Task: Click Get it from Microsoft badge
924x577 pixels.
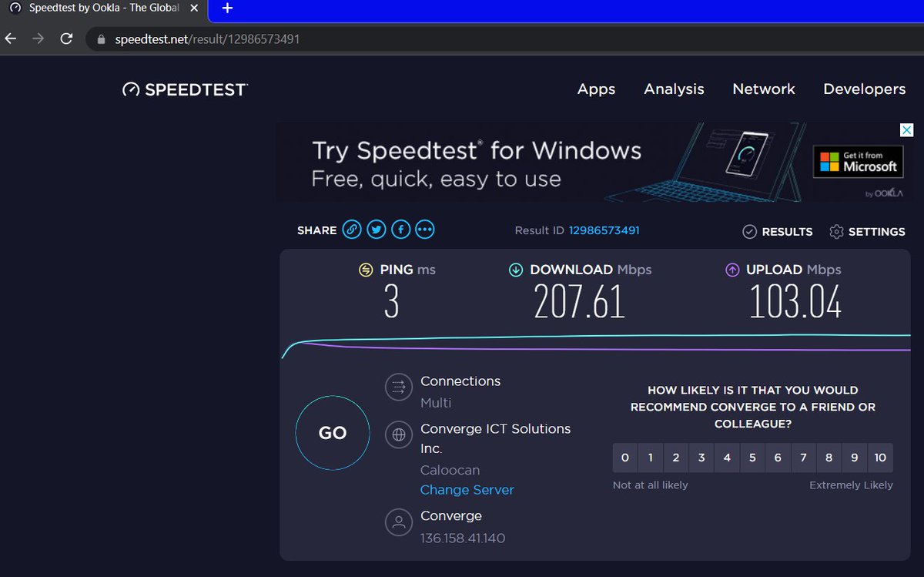Action: [859, 162]
